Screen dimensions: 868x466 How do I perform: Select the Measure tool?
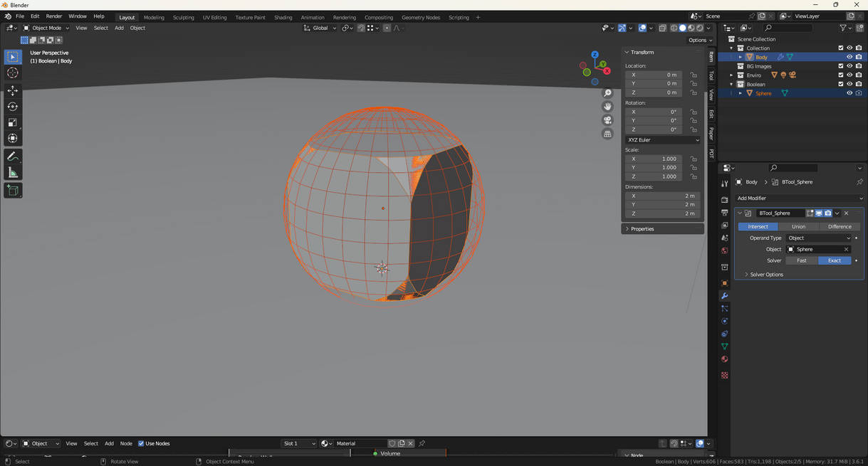[x=13, y=173]
